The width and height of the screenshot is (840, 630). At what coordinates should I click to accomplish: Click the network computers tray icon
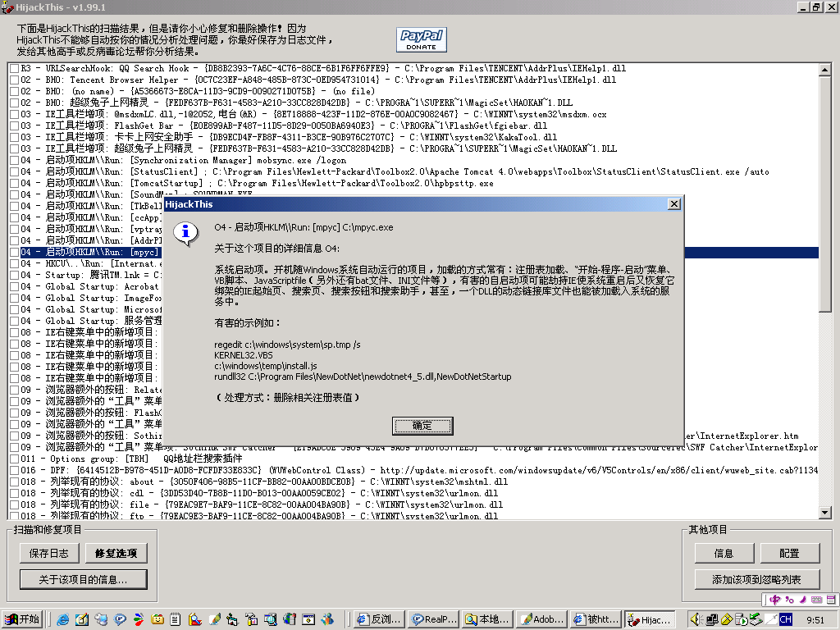(x=711, y=619)
